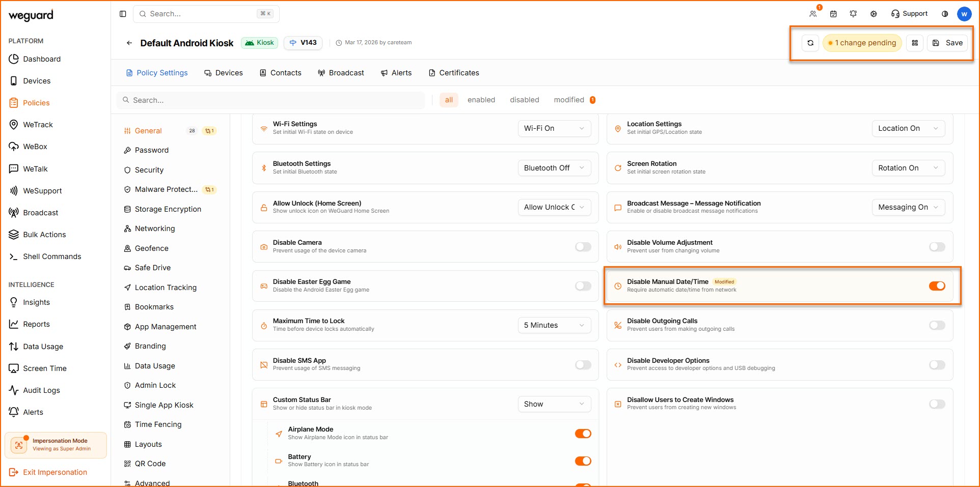Open Geofence in the settings list
This screenshot has width=980, height=487.
[x=151, y=248]
